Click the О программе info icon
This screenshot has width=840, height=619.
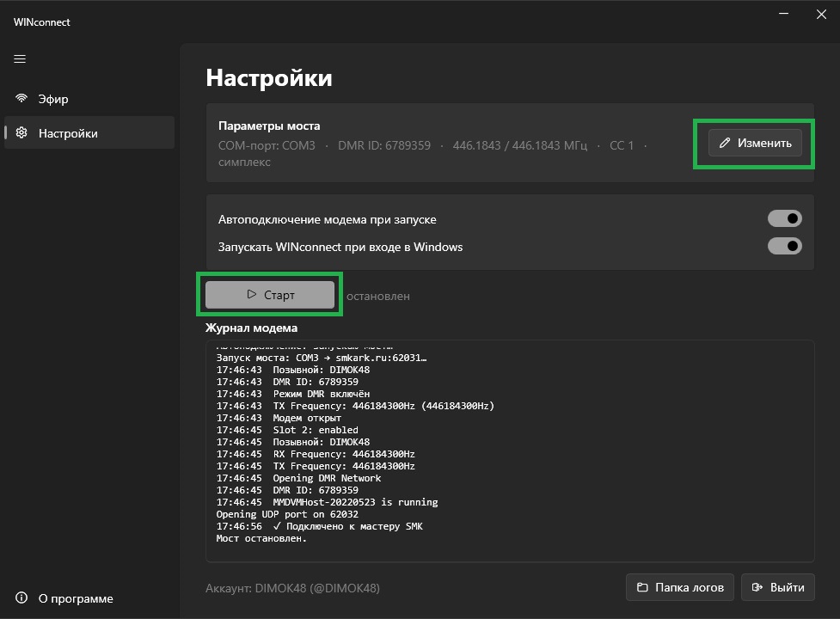21,598
